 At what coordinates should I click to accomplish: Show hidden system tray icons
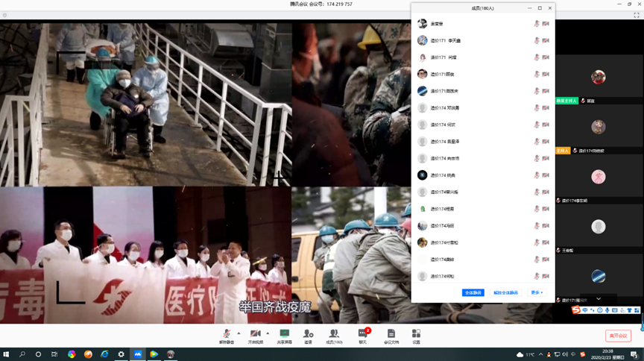pos(541,354)
